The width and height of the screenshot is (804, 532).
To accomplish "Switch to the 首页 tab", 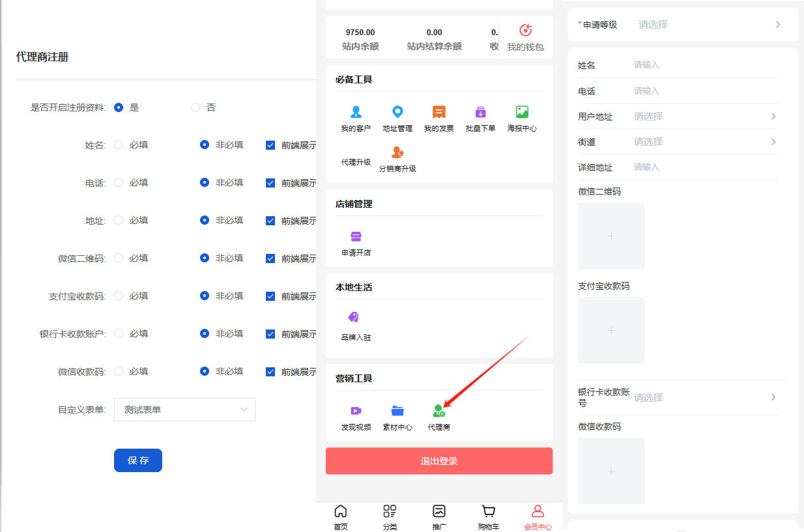I will (x=341, y=517).
